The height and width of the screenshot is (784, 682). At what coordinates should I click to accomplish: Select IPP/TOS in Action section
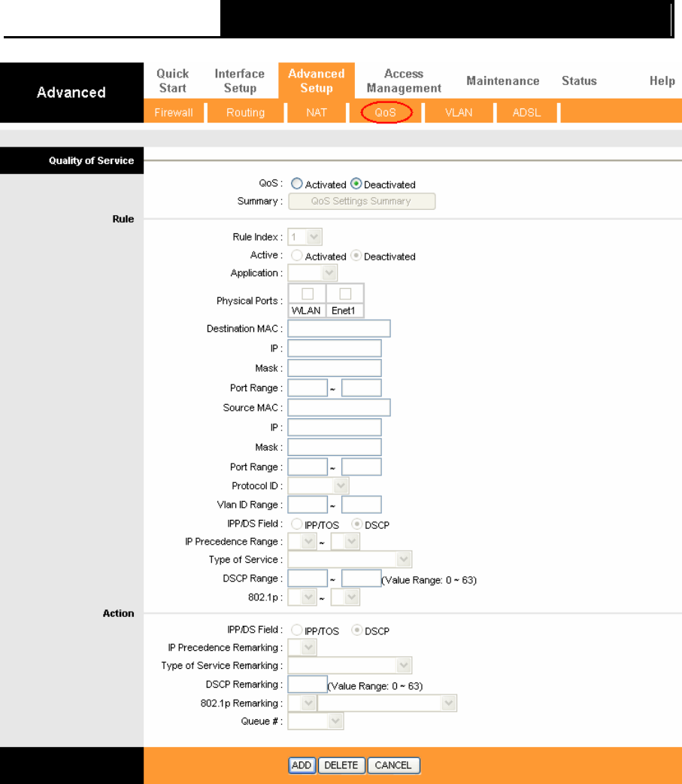point(297,630)
